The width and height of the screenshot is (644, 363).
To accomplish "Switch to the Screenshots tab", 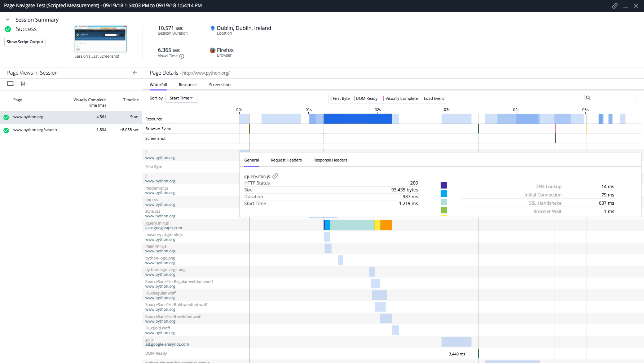I will coord(220,85).
